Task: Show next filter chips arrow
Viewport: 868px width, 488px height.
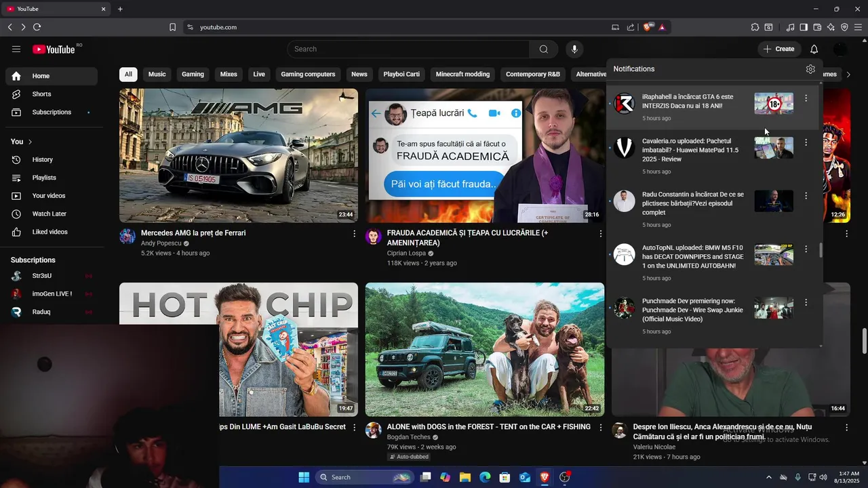Action: [x=848, y=75]
